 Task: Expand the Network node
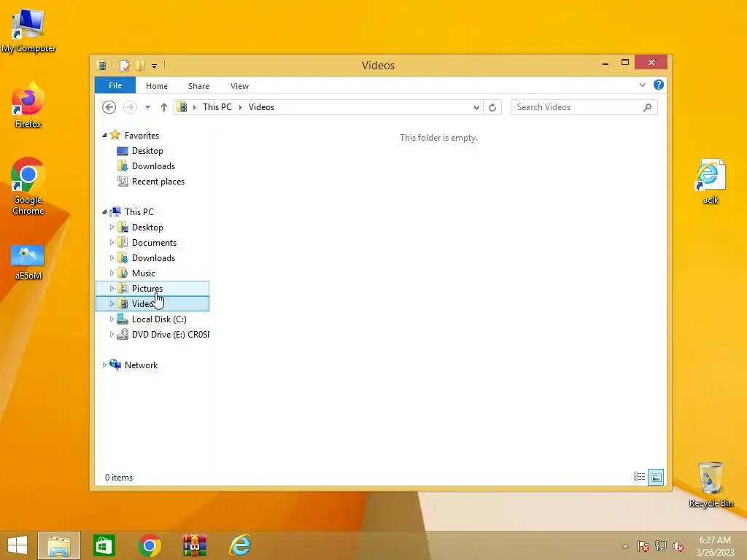click(x=104, y=365)
